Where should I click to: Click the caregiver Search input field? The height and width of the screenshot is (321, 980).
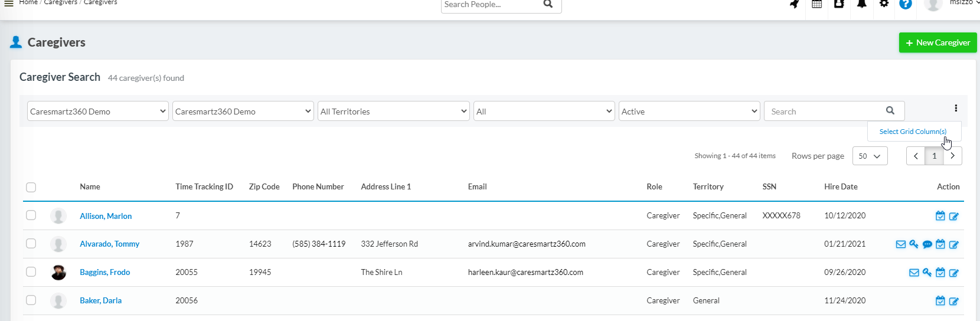pos(825,112)
